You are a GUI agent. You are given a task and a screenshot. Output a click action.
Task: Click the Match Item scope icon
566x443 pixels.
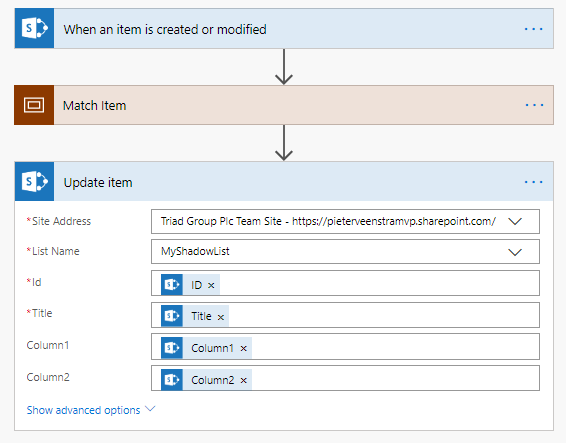pyautogui.click(x=34, y=105)
